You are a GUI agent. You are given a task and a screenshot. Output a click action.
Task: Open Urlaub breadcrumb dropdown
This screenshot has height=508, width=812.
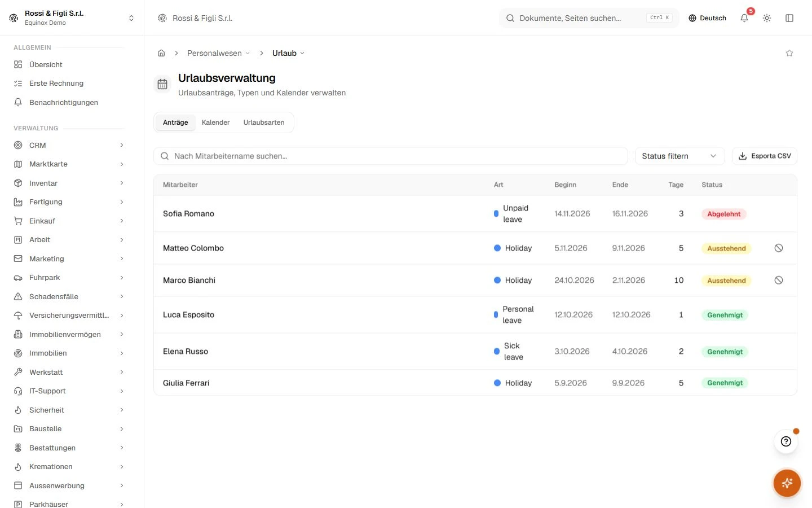pyautogui.click(x=288, y=53)
